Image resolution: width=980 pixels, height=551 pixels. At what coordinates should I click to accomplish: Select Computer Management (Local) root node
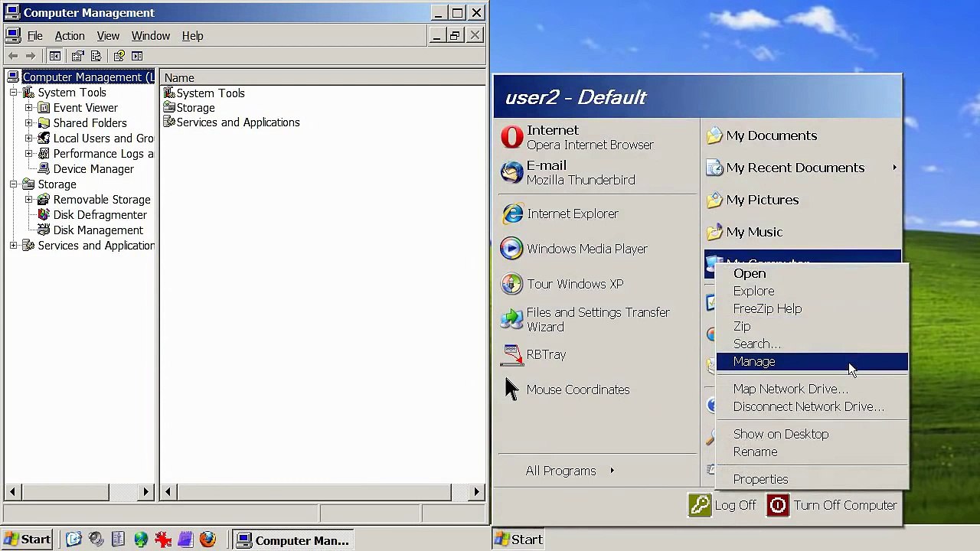(x=88, y=77)
